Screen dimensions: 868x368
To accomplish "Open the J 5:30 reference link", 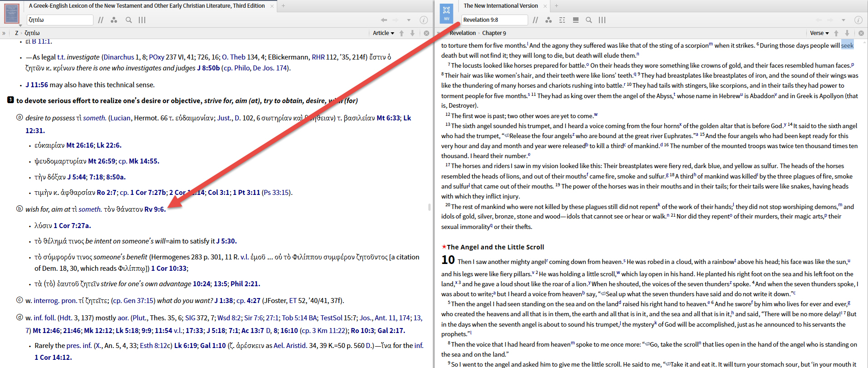I will (226, 241).
